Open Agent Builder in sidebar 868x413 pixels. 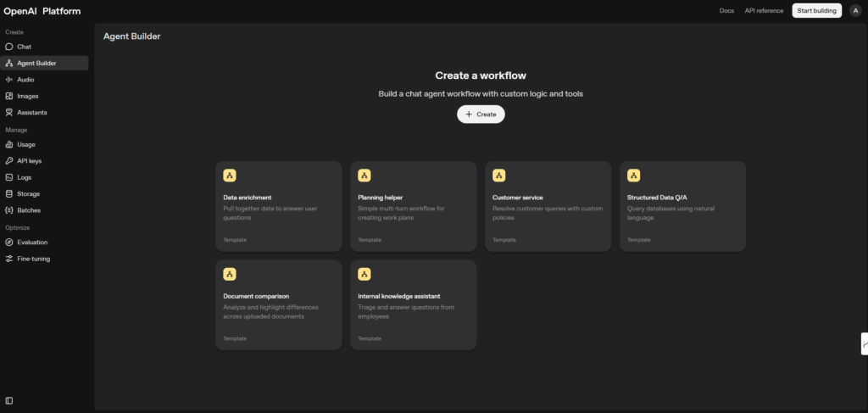point(36,63)
